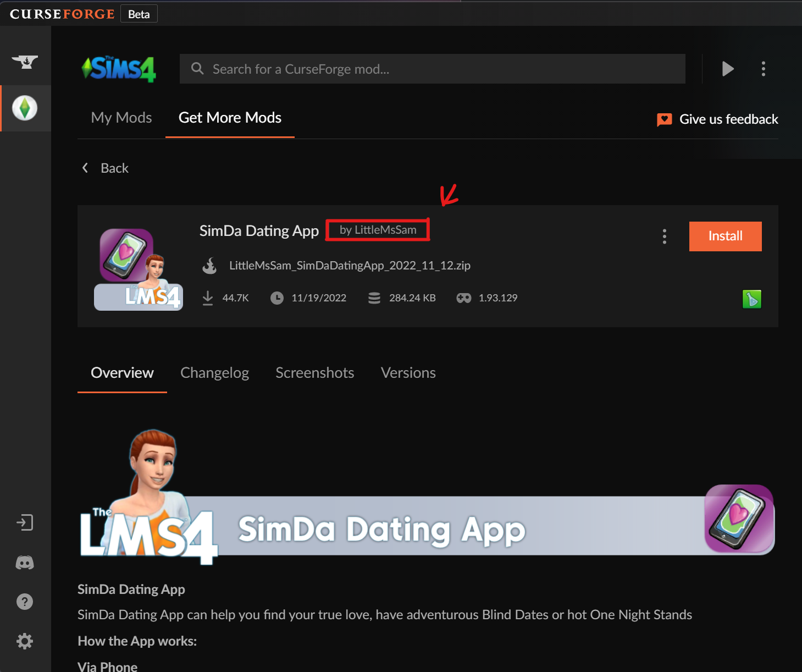Expand the SimDa mod three-dot menu
The image size is (802, 672).
664,236
